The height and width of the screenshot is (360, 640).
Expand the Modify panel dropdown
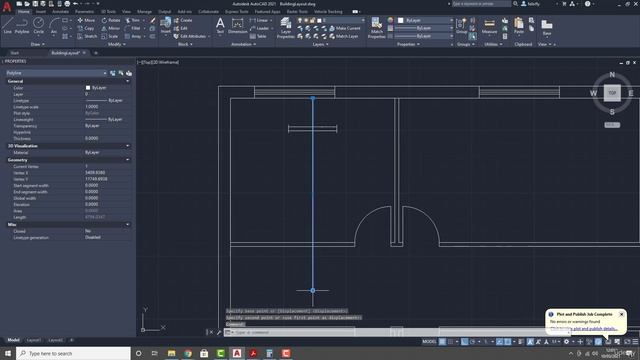point(116,44)
